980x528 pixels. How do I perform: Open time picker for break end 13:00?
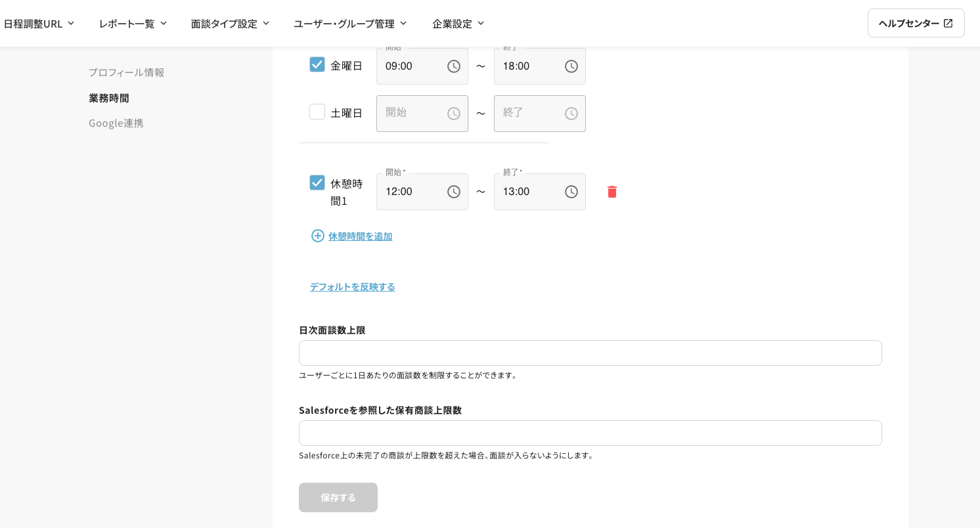coord(571,192)
